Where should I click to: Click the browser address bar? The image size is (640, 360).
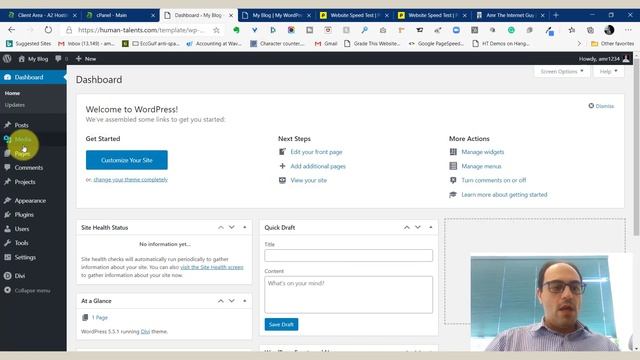pyautogui.click(x=141, y=30)
